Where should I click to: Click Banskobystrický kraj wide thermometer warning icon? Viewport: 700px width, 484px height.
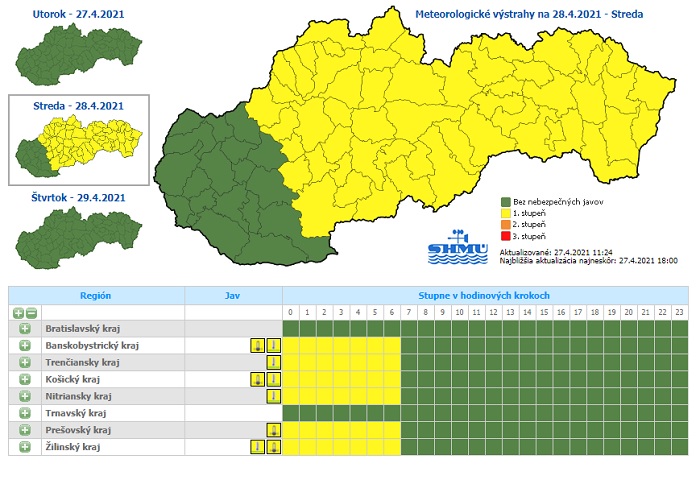(258, 346)
